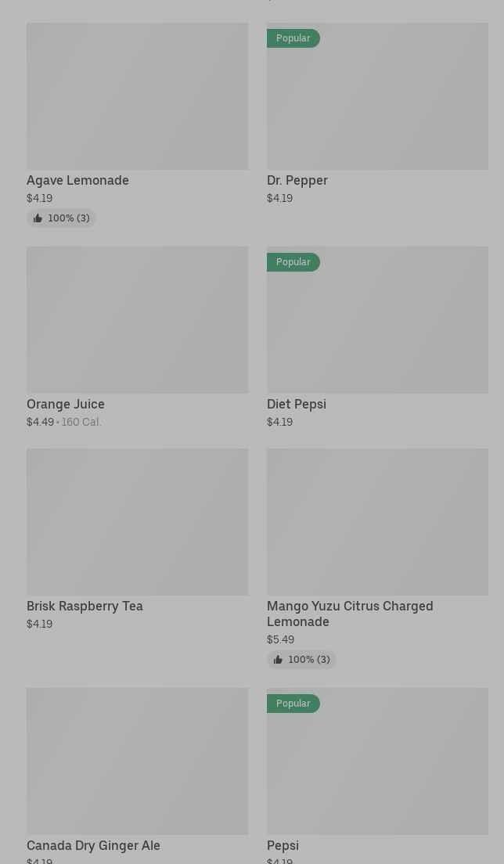Open the Canada Dry Ginger Ale image

tap(137, 761)
